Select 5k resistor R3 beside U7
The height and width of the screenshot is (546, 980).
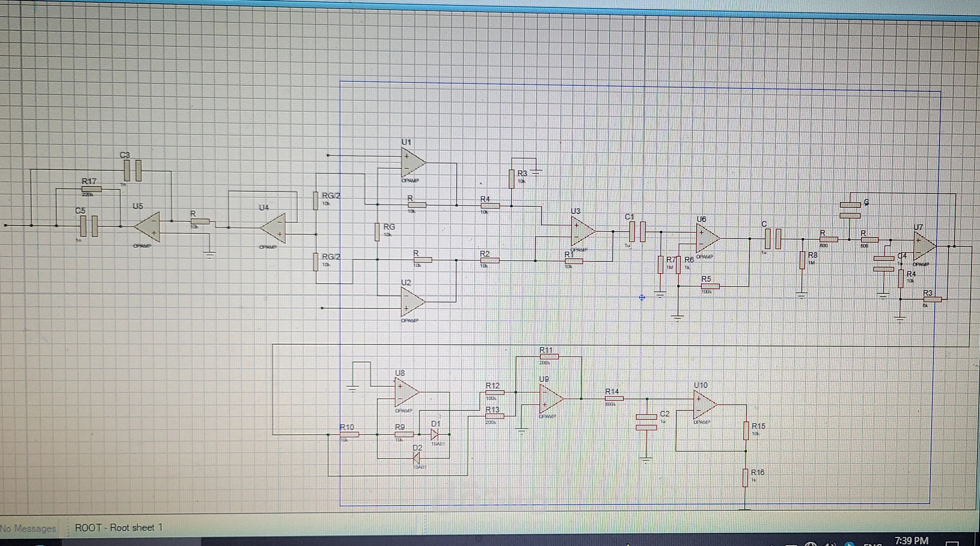pos(933,299)
